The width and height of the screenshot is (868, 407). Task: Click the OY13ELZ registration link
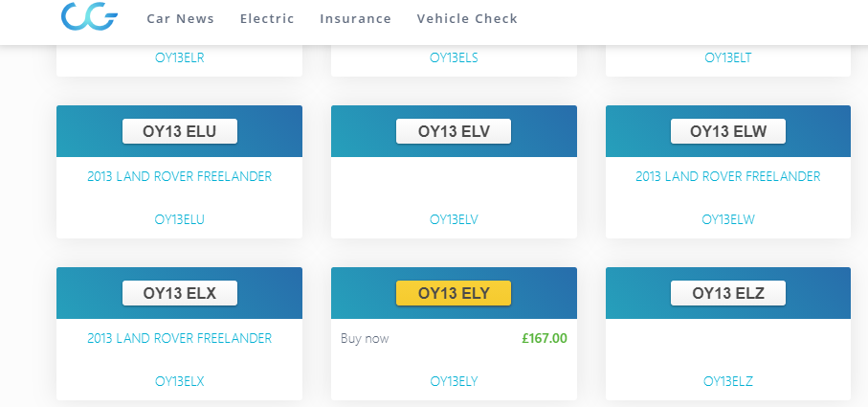click(728, 381)
